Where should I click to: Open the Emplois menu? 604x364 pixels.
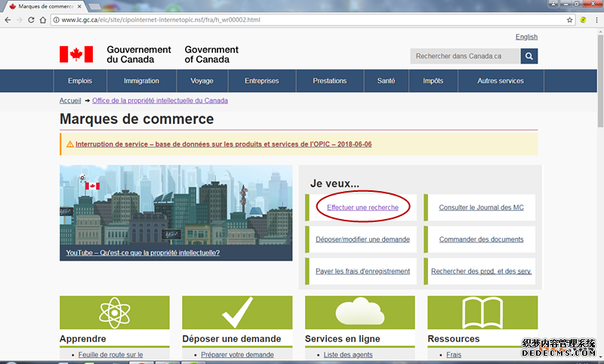[80, 81]
